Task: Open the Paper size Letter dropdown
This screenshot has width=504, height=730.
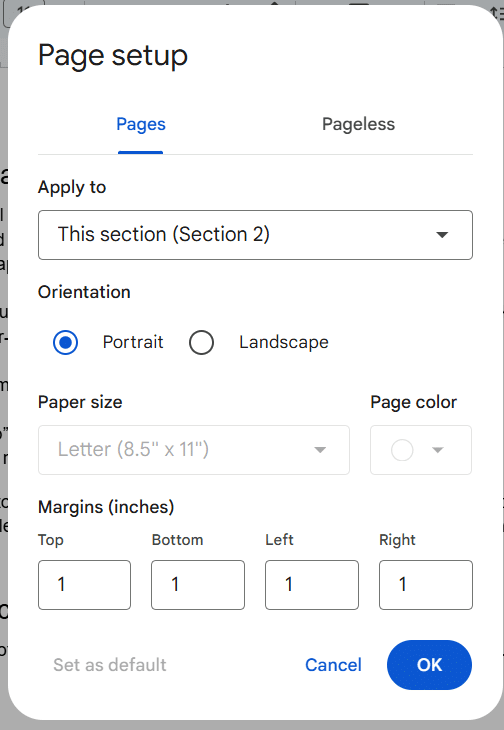Action: [x=194, y=450]
